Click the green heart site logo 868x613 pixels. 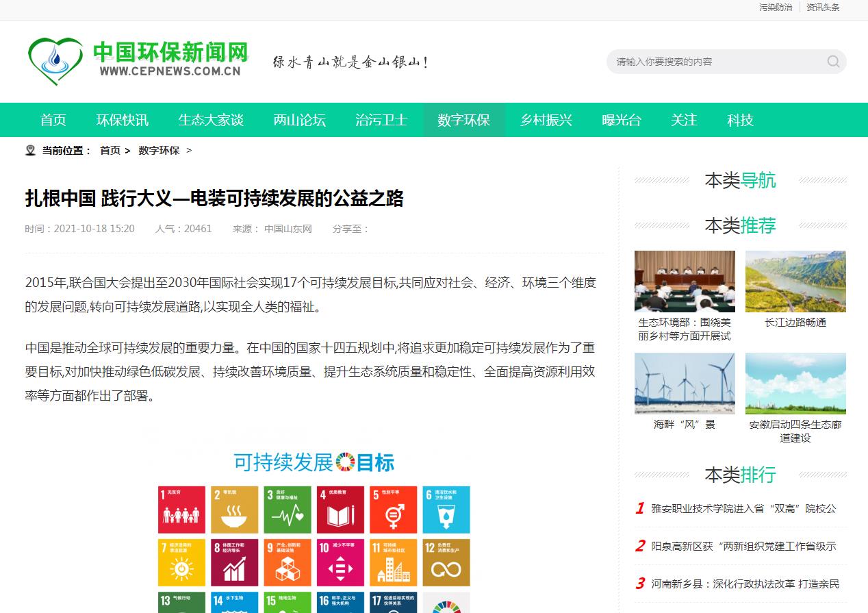click(55, 62)
